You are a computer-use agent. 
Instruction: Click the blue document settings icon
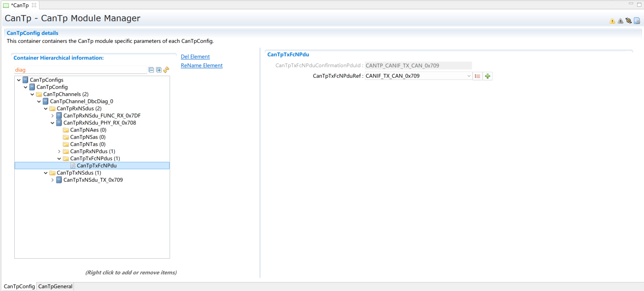pos(637,21)
